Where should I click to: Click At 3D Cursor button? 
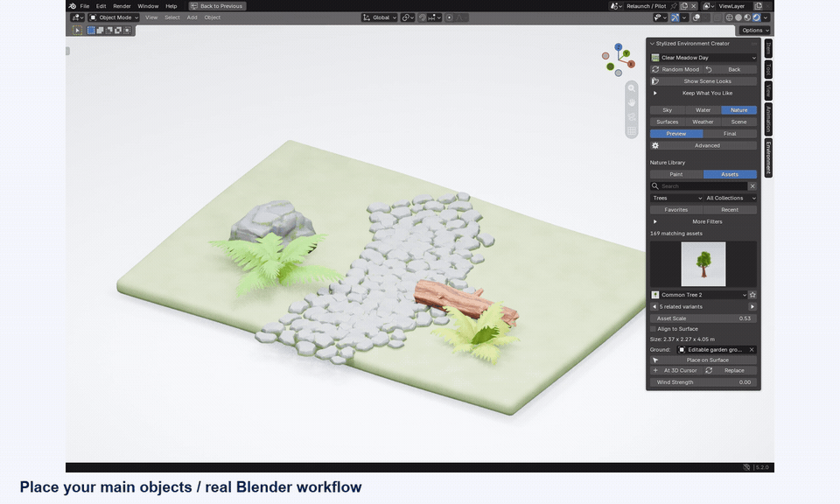676,371
